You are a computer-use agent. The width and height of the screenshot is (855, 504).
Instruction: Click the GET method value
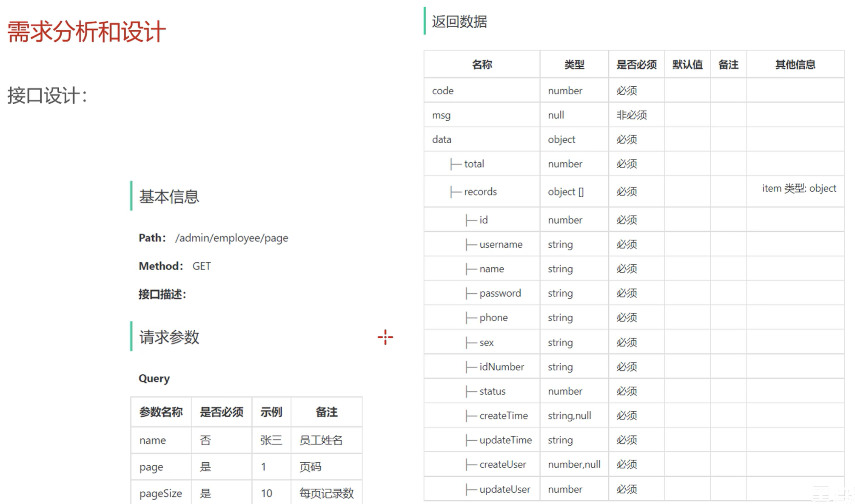201,266
